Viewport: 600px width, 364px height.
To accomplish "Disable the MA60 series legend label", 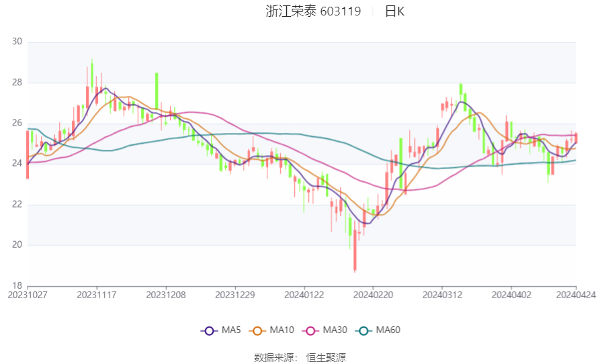I will (388, 330).
